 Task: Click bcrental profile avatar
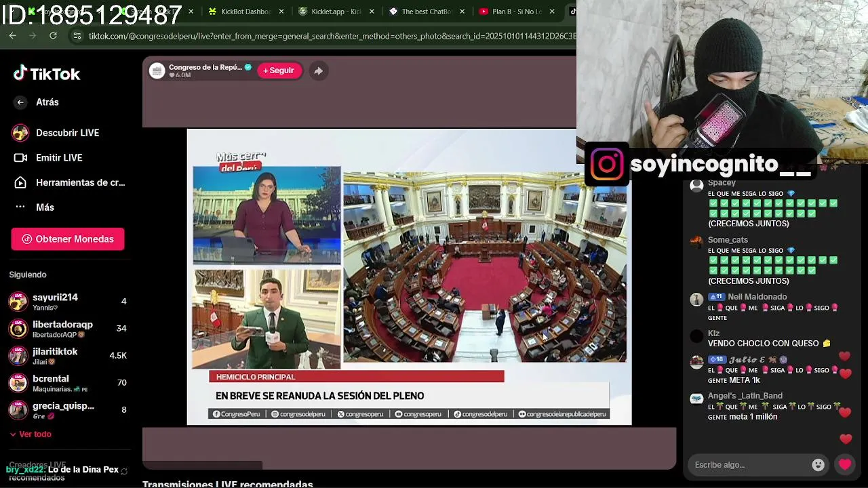pyautogui.click(x=18, y=383)
